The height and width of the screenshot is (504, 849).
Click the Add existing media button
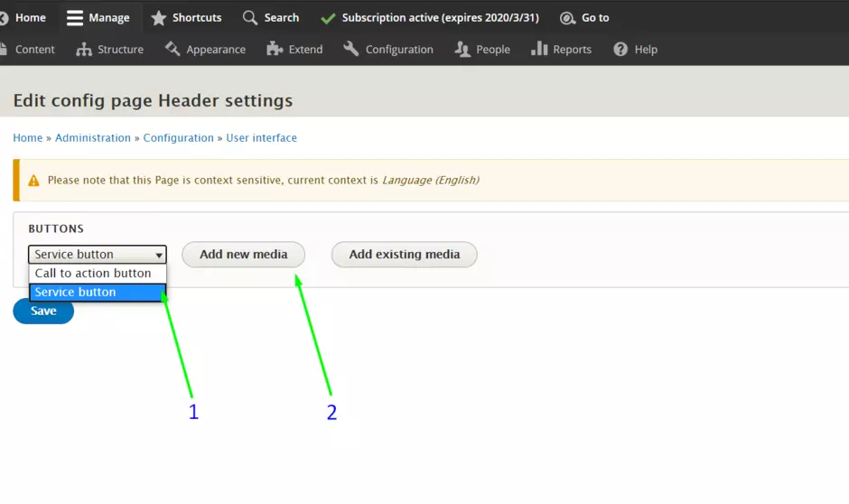pos(405,255)
